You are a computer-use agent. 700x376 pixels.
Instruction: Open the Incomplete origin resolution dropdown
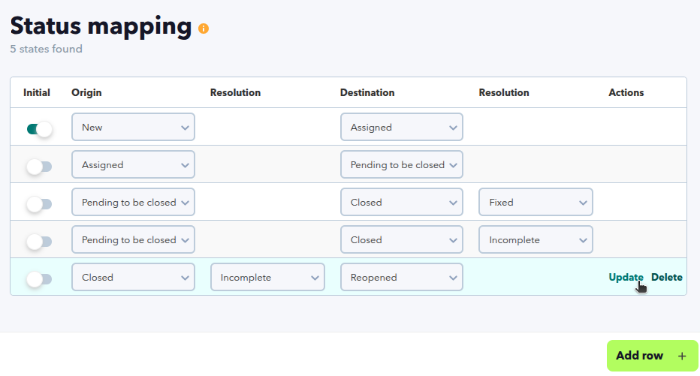point(267,277)
